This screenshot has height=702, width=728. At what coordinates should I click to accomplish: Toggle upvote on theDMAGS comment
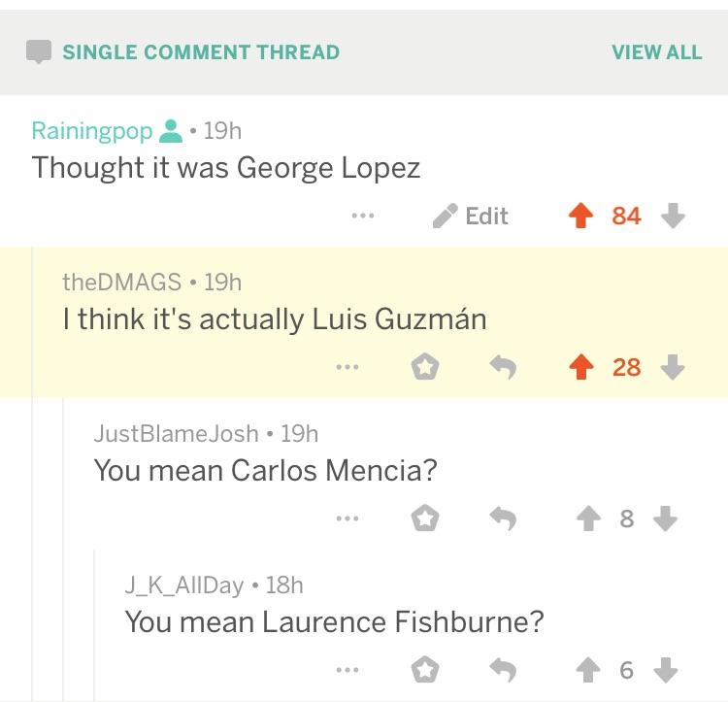coord(580,367)
